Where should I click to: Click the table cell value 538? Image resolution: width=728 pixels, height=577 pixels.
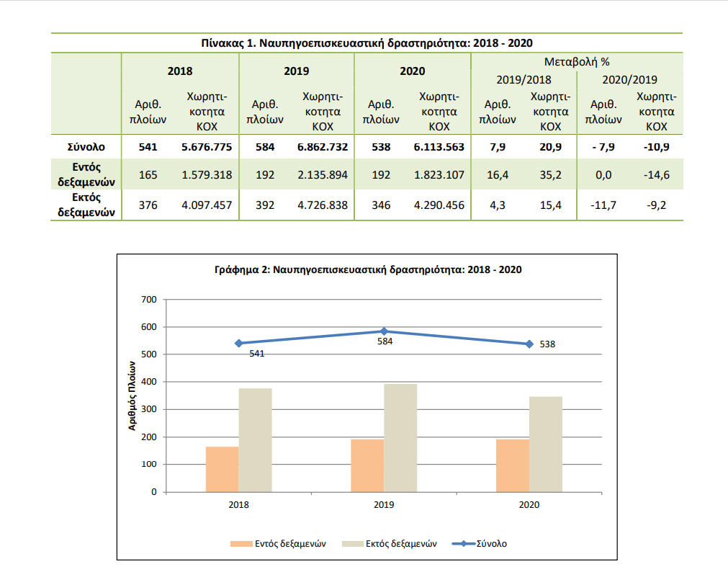pos(381,147)
